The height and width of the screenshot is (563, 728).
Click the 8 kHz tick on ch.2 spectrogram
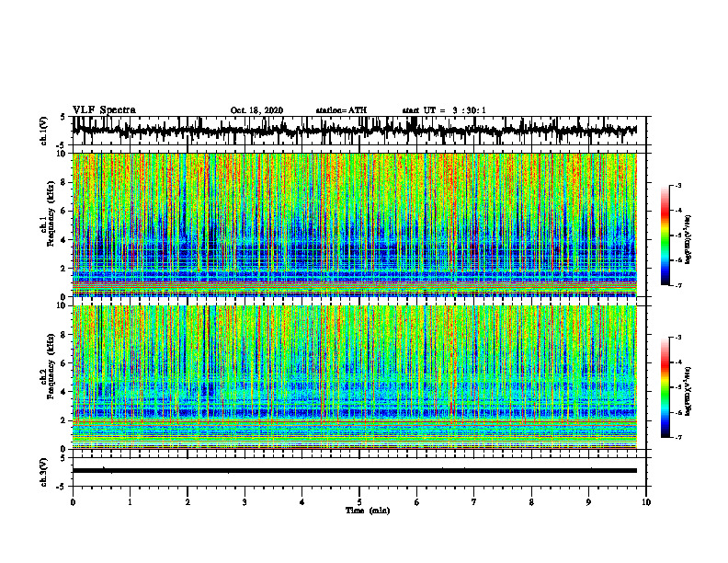click(x=63, y=335)
